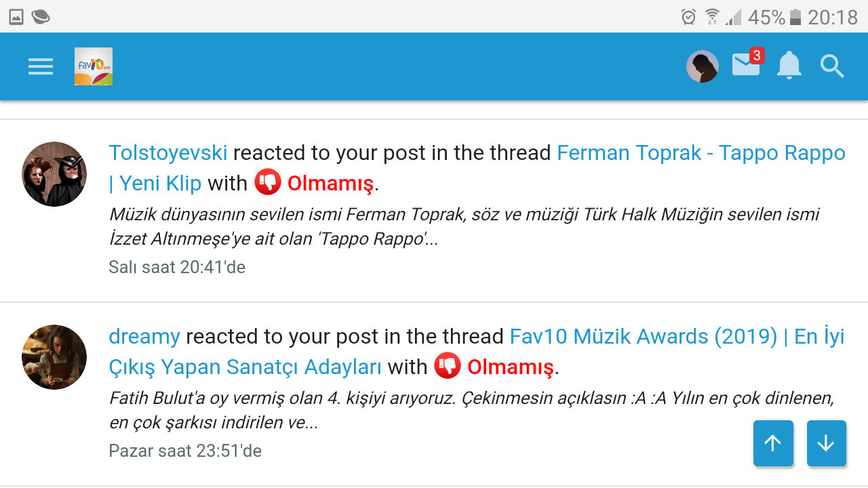This screenshot has height=488, width=868.
Task: Open the notifications bell
Action: pos(789,66)
